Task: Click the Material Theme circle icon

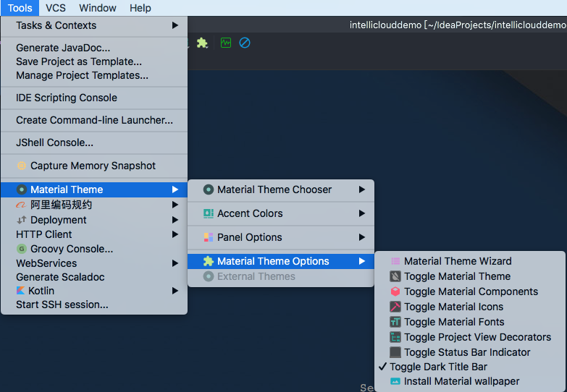Action: (22, 189)
